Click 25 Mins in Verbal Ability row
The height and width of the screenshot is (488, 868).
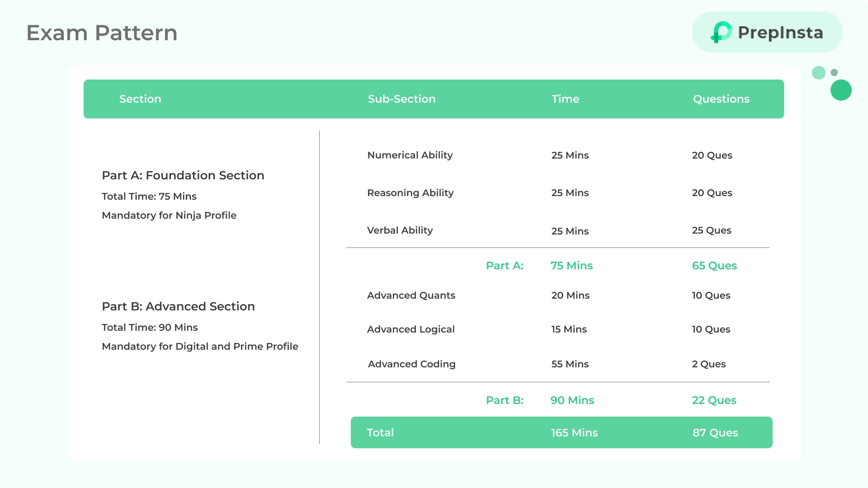click(570, 231)
